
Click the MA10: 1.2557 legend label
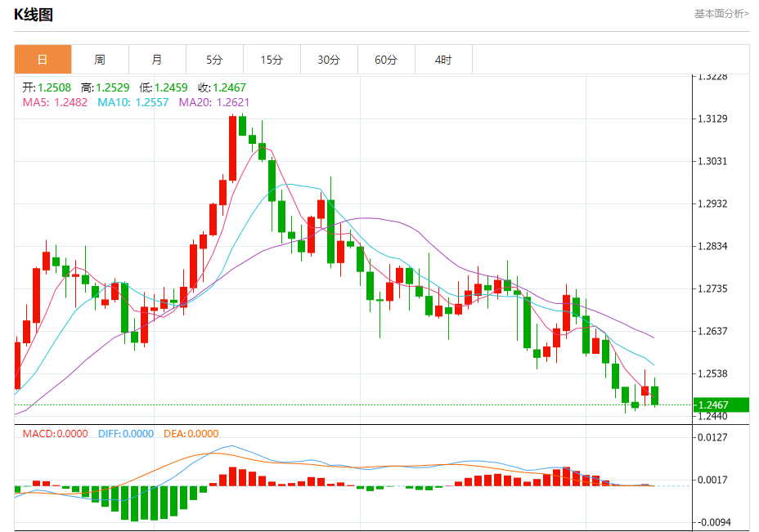tap(133, 102)
